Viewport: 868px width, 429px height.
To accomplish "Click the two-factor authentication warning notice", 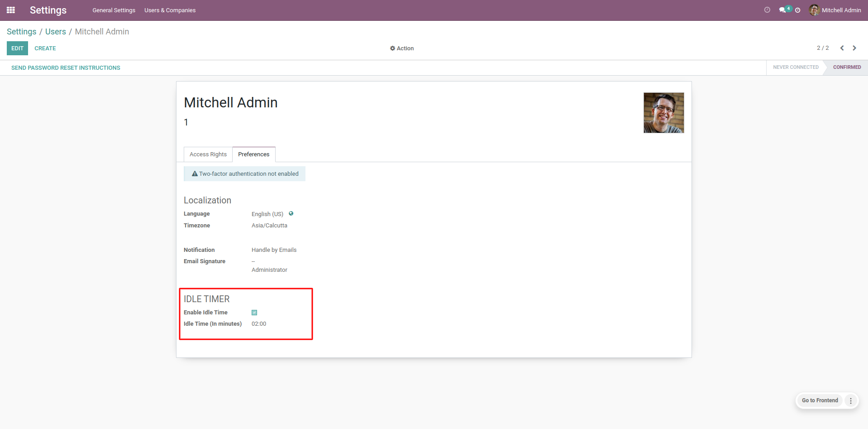I will tap(244, 174).
